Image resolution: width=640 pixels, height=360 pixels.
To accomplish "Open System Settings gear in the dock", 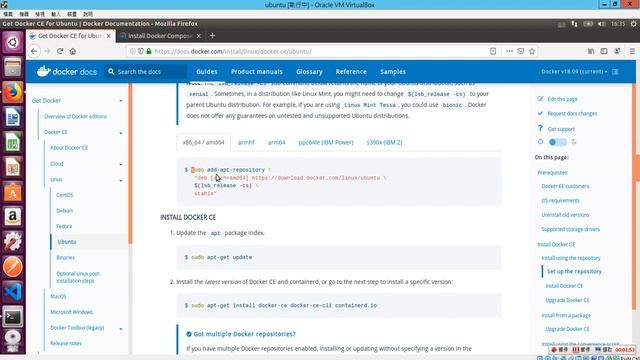I will (13, 242).
